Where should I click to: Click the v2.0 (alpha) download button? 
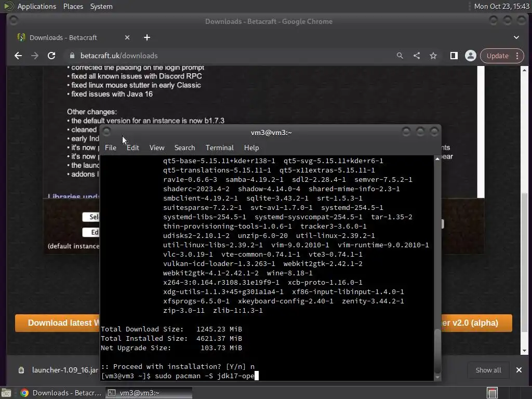[477, 323]
